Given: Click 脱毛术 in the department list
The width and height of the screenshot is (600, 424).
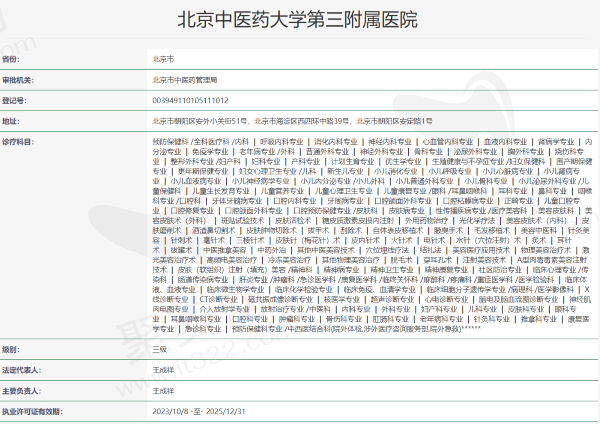Looking at the screenshot, I should (401, 260).
